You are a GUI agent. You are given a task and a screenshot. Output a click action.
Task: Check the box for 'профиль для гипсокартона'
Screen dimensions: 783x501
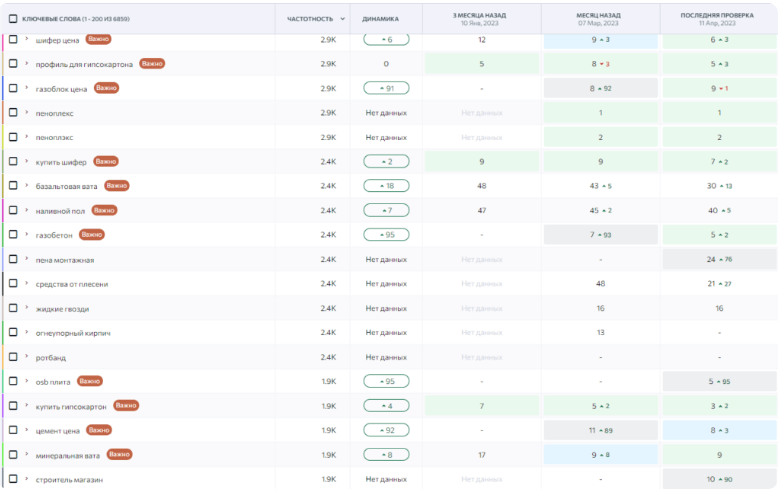[13, 63]
